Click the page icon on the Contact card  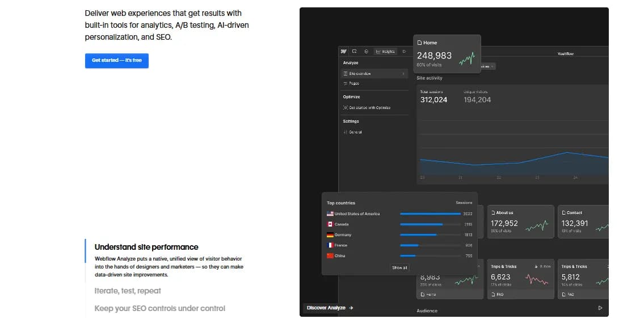(564, 213)
